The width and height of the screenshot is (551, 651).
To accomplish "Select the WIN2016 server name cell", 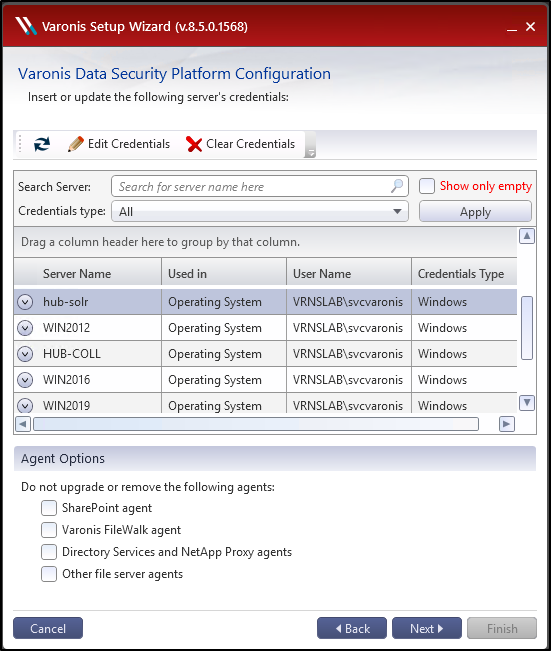I will click(x=100, y=380).
